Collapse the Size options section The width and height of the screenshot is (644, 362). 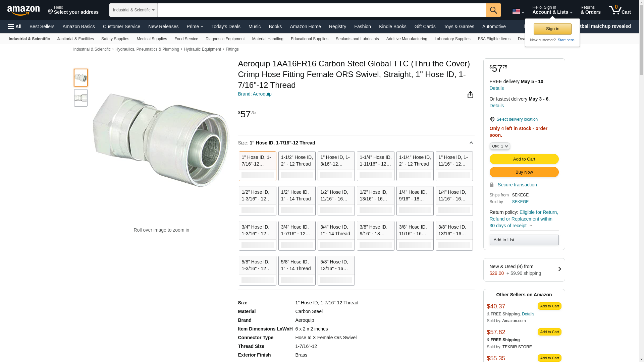click(x=471, y=143)
